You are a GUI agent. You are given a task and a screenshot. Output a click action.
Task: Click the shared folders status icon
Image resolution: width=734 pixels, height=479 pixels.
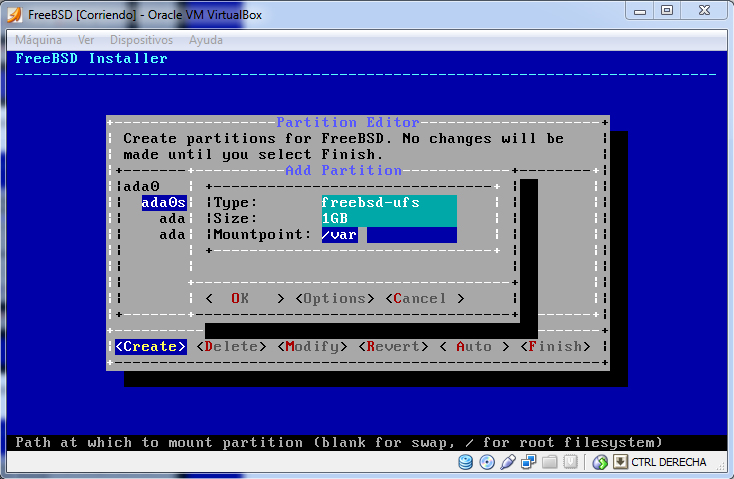pos(550,462)
